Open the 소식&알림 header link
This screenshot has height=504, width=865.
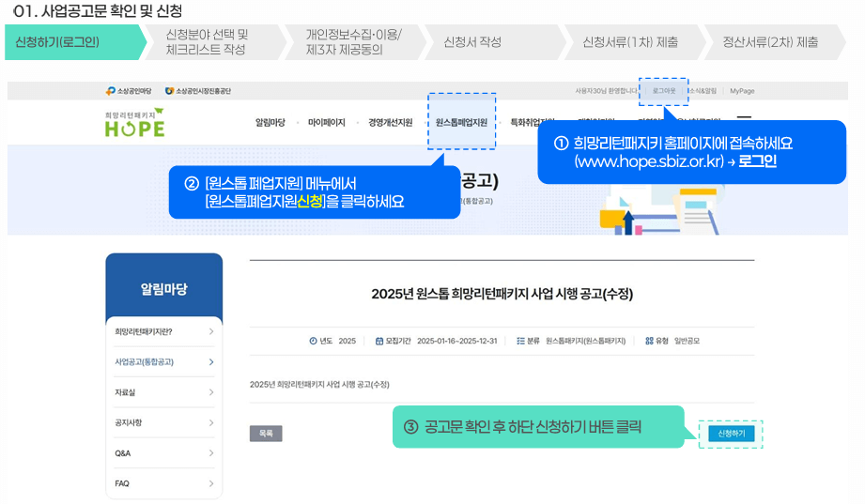pyautogui.click(x=702, y=91)
